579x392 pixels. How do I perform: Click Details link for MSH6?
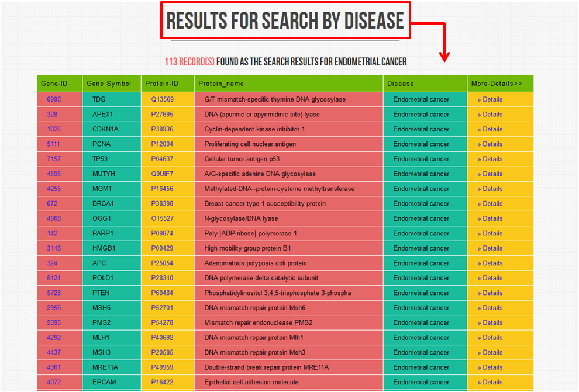click(490, 308)
